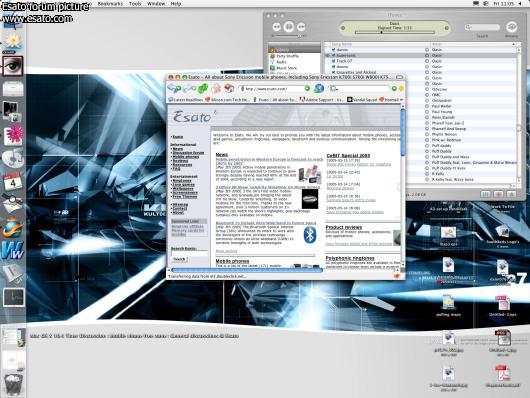Image resolution: width=530 pixels, height=398 pixels.
Task: Open Internet Explorer globe in dock
Action: click(13, 228)
